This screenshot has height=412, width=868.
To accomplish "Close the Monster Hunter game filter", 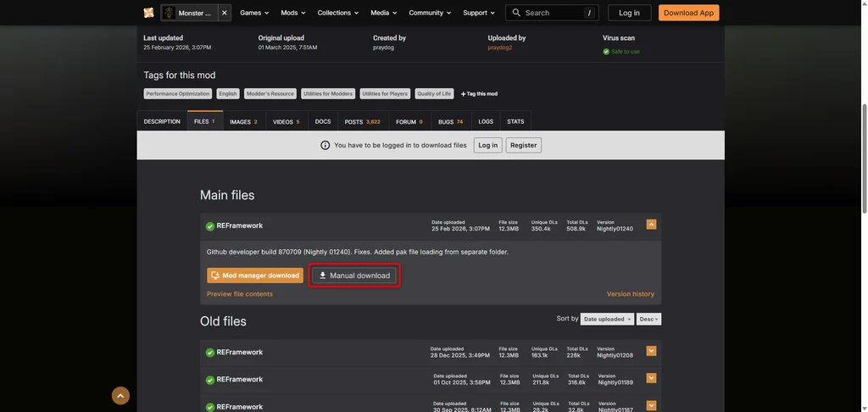I will [x=224, y=13].
